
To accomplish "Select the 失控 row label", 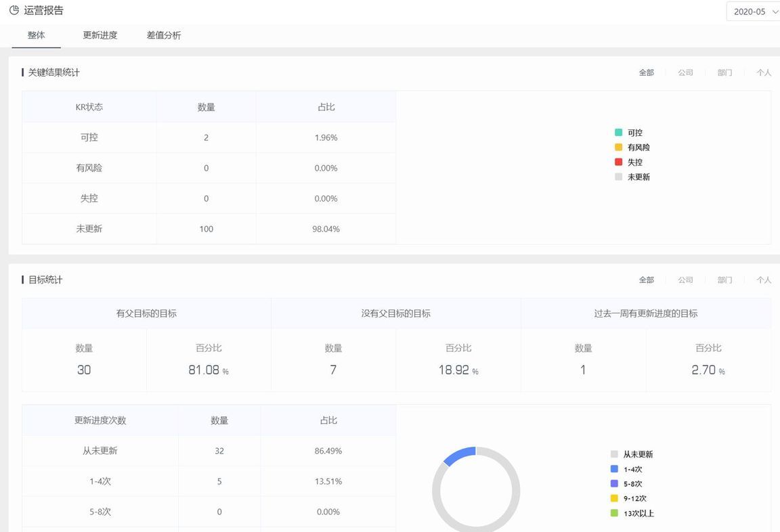I will pos(89,198).
